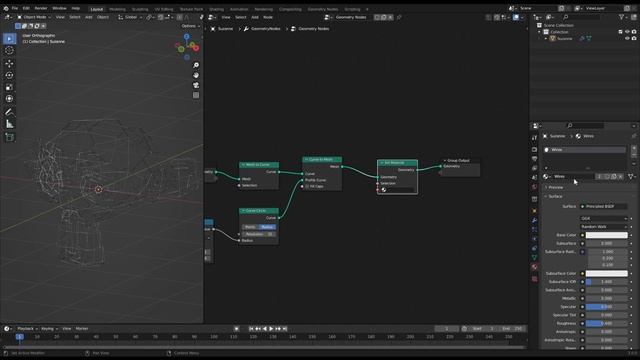Select the Radius mode on Curve Circle node
The image size is (640, 360).
(x=267, y=227)
